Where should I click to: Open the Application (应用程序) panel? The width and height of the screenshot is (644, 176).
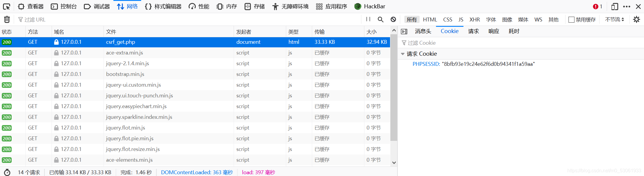(x=332, y=6)
